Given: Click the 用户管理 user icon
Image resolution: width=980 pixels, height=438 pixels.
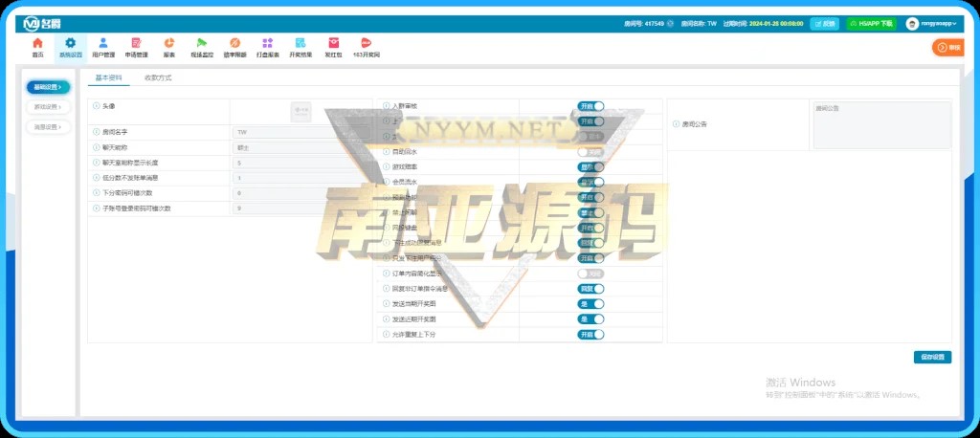Looking at the screenshot, I should click(x=103, y=47).
